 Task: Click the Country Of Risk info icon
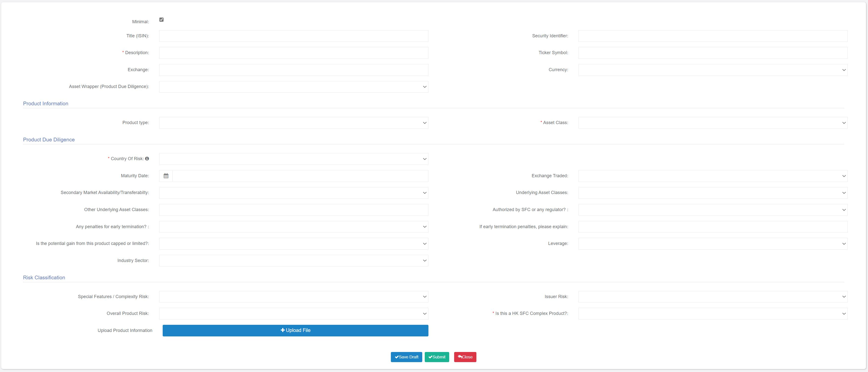[147, 159]
